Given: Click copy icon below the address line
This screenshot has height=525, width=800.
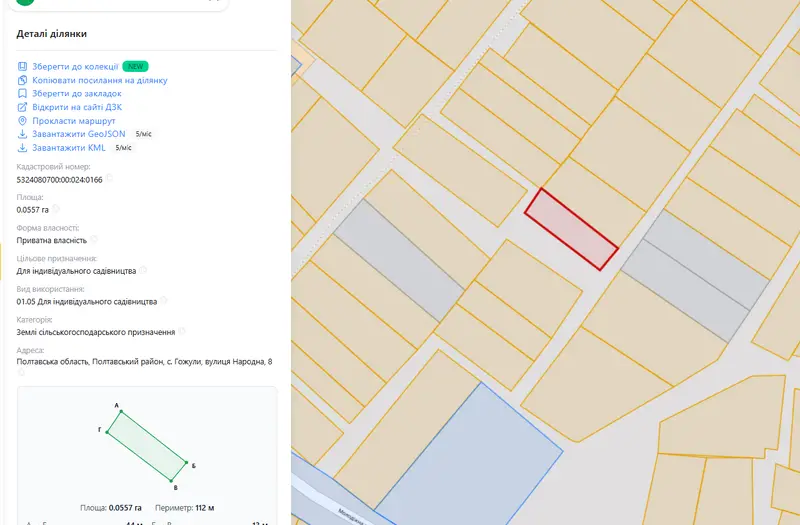Looking at the screenshot, I should (x=21, y=372).
